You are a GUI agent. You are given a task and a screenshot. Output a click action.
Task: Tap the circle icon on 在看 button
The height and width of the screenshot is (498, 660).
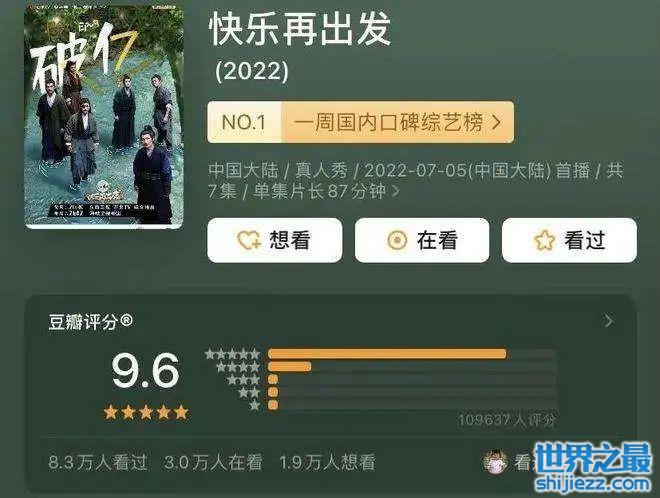[x=397, y=240]
